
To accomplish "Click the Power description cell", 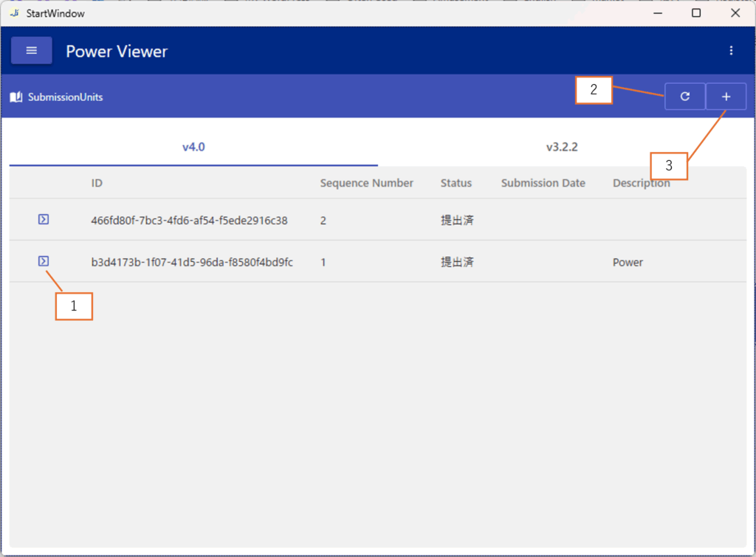I will pos(628,262).
